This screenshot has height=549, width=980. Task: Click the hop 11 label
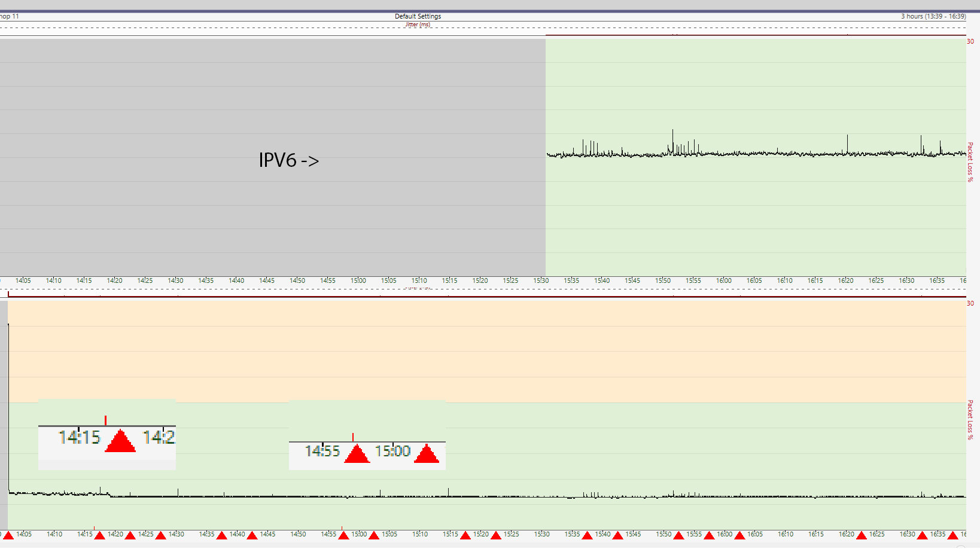(x=9, y=16)
